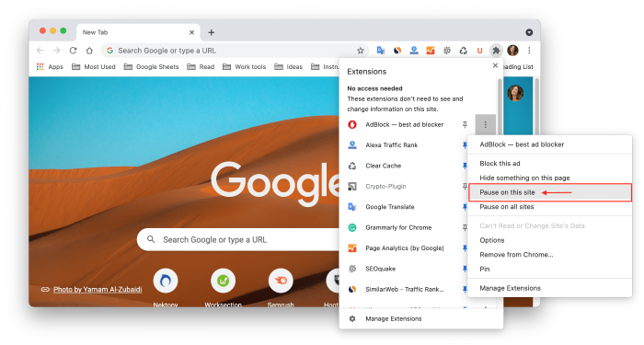This screenshot has width=644, height=345.
Task: Click the Alexa Traffic Rank toolbar icon
Action: point(414,51)
